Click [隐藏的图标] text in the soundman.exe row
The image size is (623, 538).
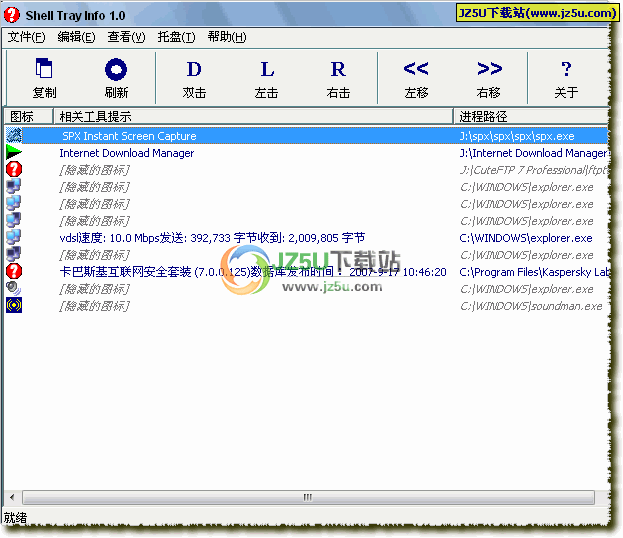94,306
